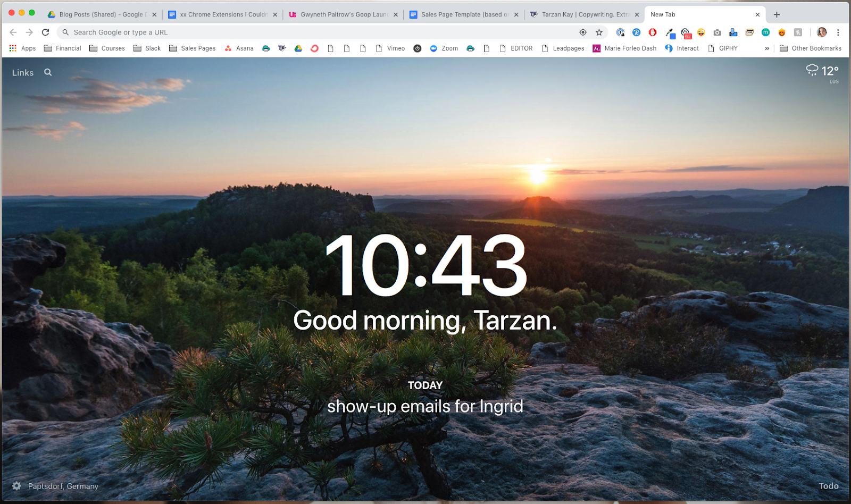
Task: Click today's focus 'show-up emails for Ingrid'
Action: coord(425,406)
